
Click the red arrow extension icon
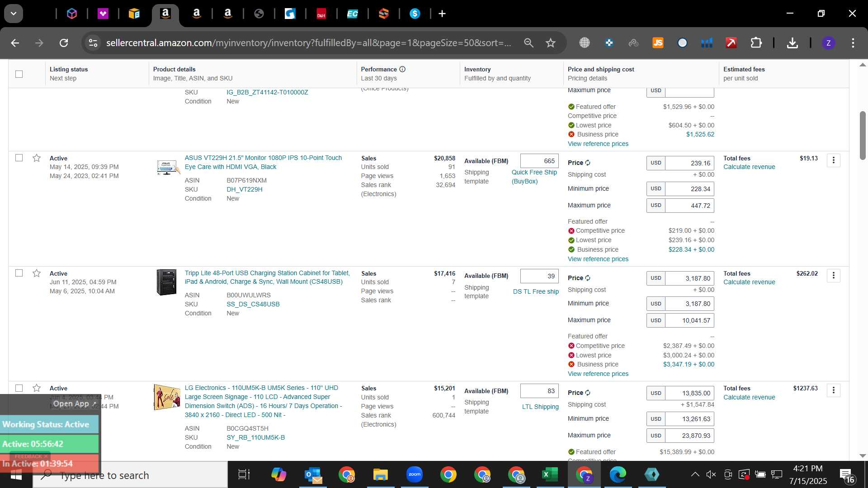pos(731,43)
